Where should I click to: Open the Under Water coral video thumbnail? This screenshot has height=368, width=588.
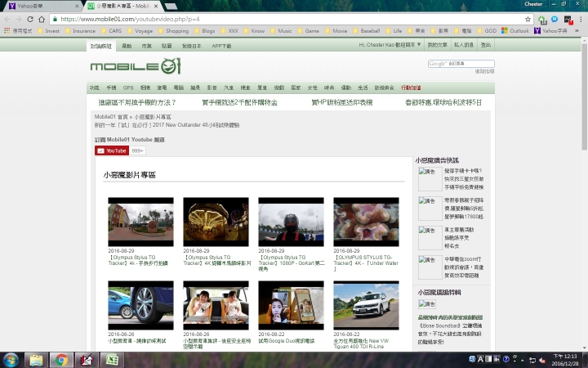366,222
